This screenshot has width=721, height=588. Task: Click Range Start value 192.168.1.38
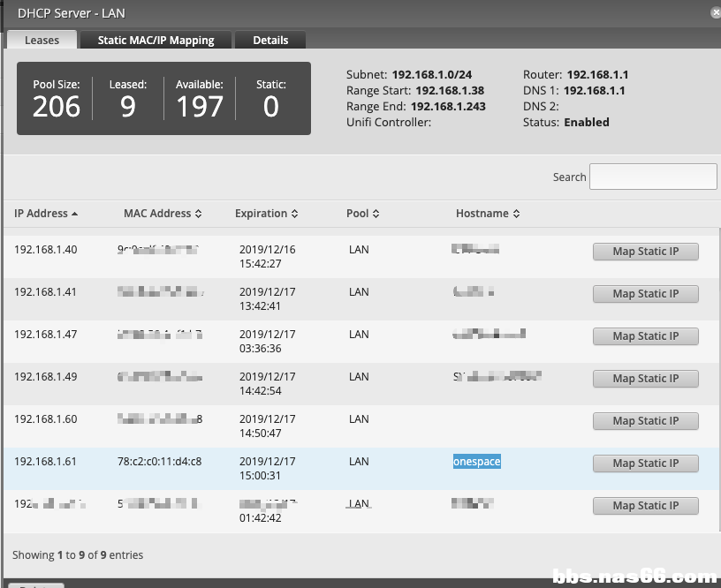point(450,91)
